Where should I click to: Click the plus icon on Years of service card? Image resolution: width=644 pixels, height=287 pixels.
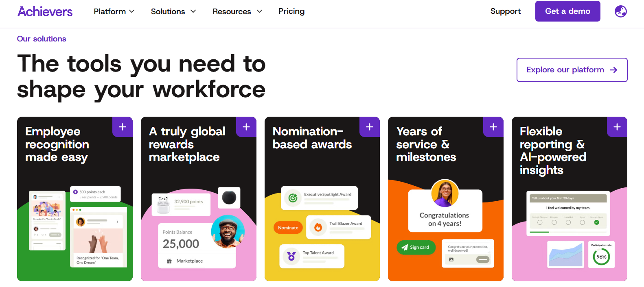pyautogui.click(x=493, y=127)
